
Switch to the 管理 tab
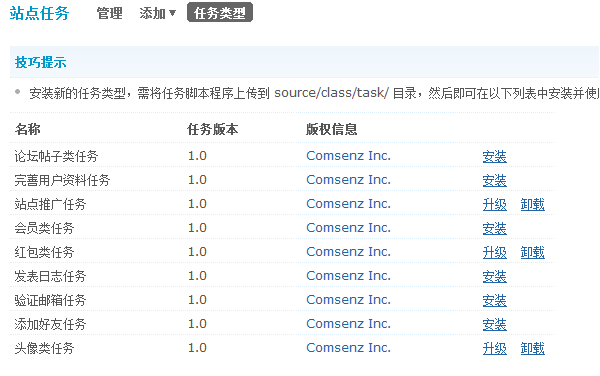click(x=109, y=13)
